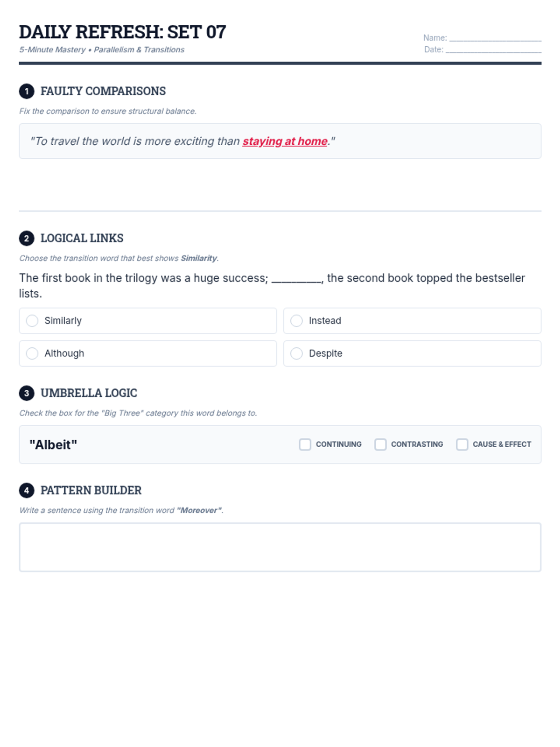This screenshot has height=747, width=560.
Task: Click the Daily Refresh: Set 07 title
Action: 123,32
